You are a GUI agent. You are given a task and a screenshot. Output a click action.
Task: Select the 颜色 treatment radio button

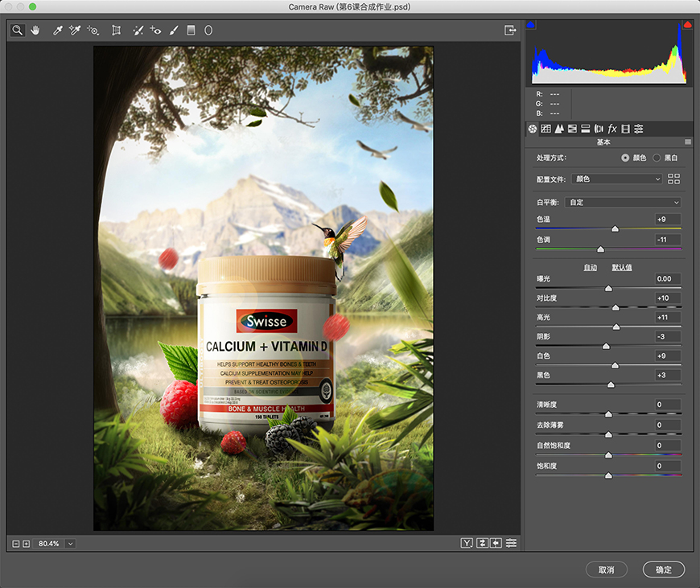(625, 158)
